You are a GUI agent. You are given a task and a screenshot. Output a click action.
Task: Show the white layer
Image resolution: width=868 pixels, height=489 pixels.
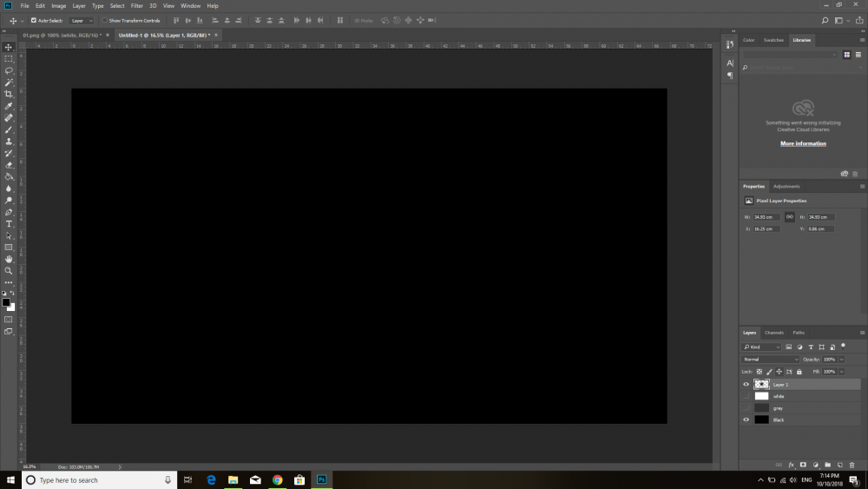[746, 396]
